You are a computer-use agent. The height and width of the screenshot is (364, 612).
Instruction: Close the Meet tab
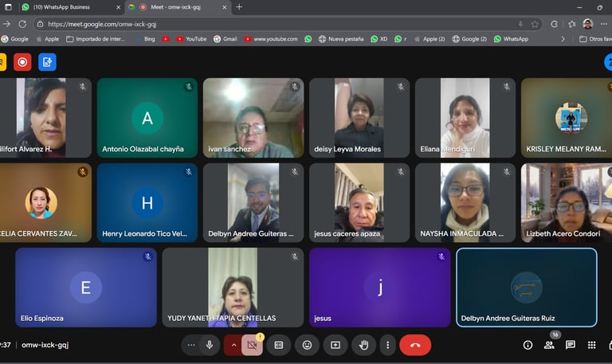225,7
